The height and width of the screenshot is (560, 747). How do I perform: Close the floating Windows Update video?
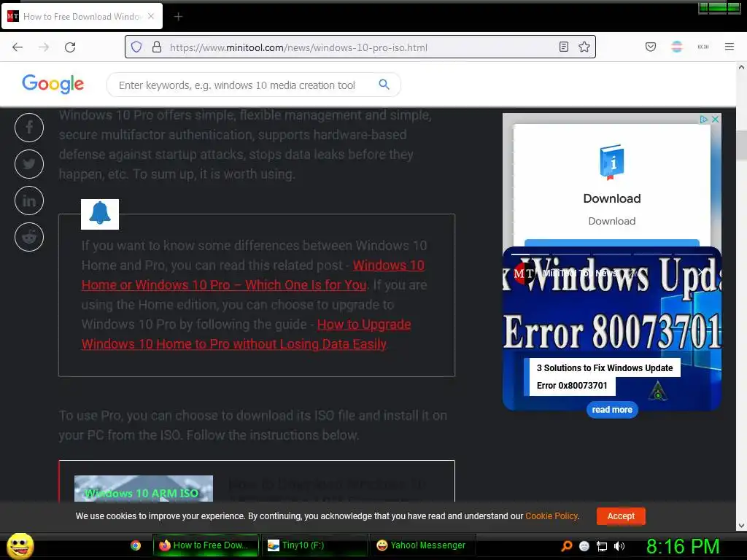(701, 273)
